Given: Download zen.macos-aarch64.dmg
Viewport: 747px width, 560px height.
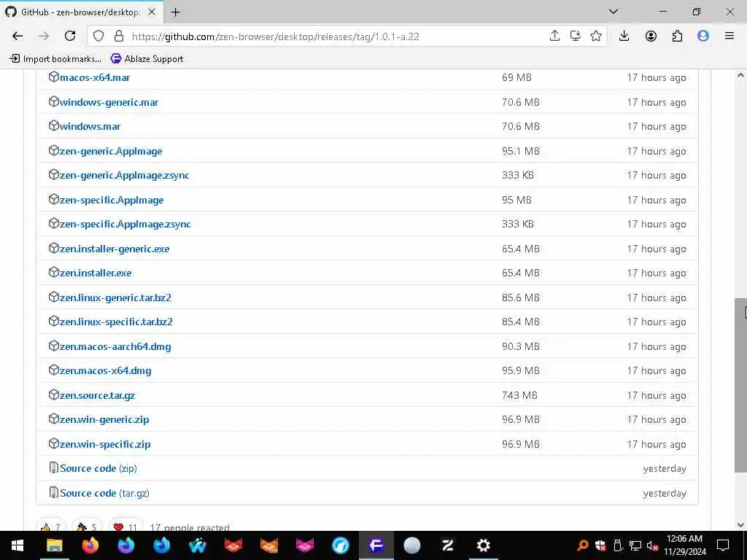Looking at the screenshot, I should (115, 347).
